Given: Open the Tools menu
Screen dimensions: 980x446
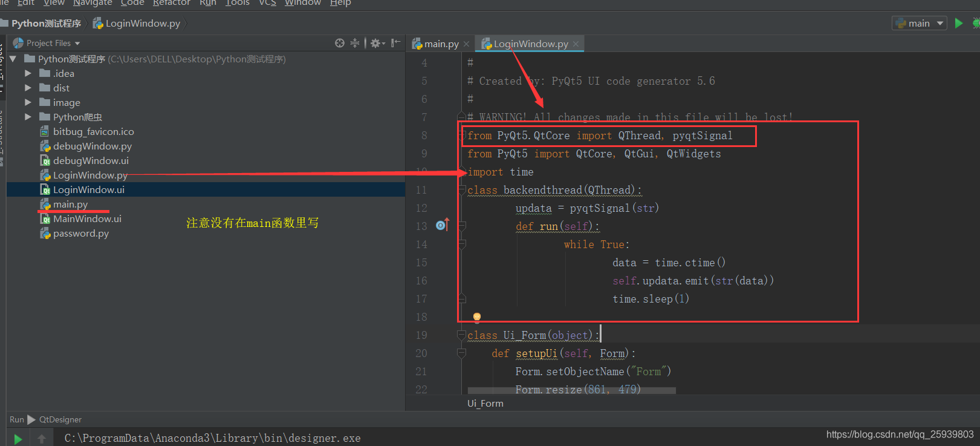Looking at the screenshot, I should click(x=238, y=2).
